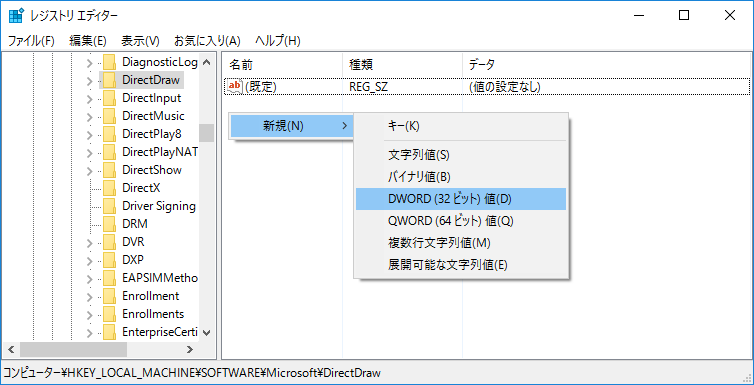Open the 表示(V) menu
Viewport: 754px width, 385px height.
pyautogui.click(x=140, y=41)
